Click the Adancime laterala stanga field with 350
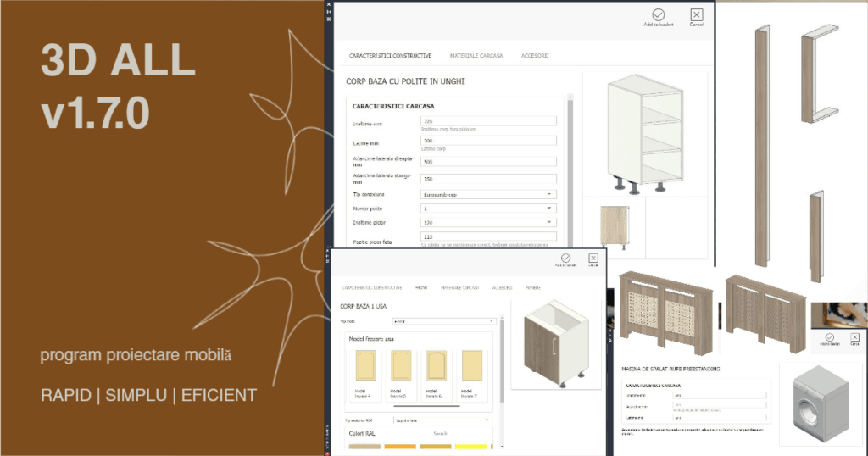 pyautogui.click(x=488, y=179)
